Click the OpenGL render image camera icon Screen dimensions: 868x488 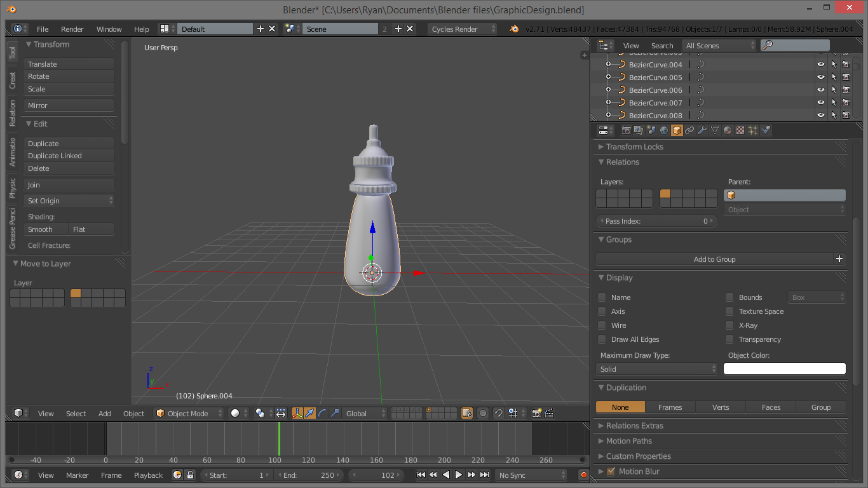pos(536,413)
